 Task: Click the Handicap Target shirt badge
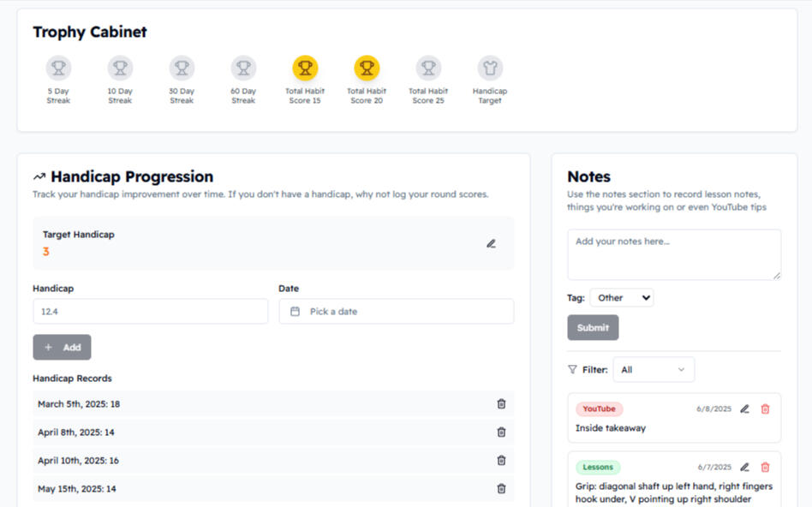coord(490,69)
